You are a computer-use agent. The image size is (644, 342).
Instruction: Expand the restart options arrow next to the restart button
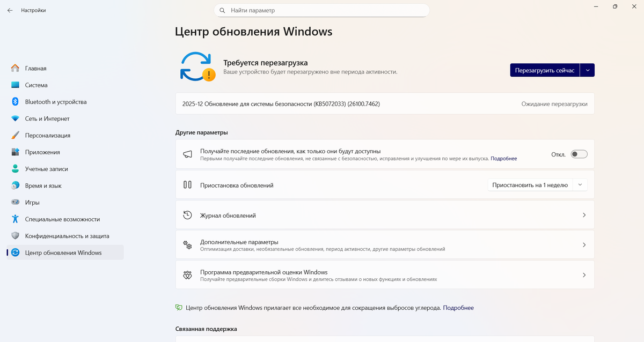tap(588, 70)
